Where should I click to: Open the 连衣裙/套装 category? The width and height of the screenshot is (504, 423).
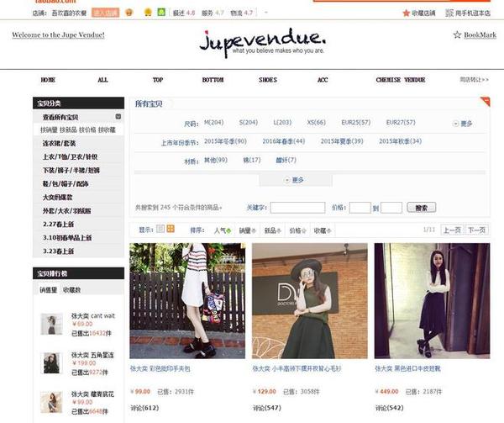(x=59, y=143)
